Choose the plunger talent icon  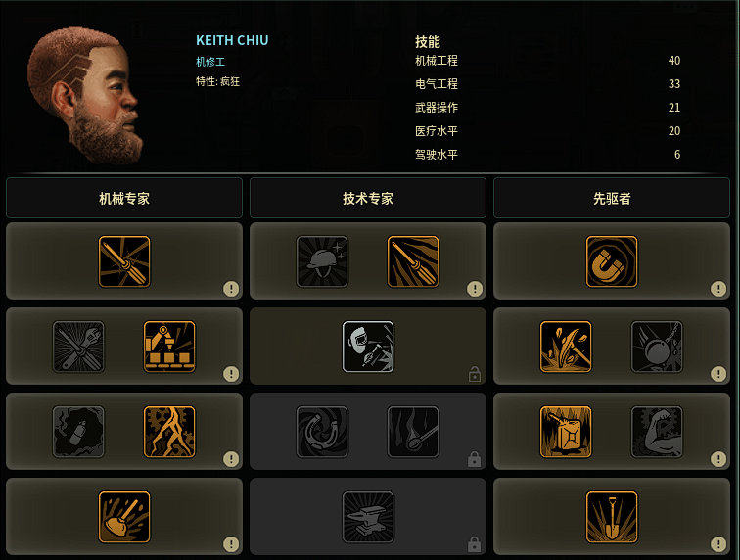[x=124, y=517]
